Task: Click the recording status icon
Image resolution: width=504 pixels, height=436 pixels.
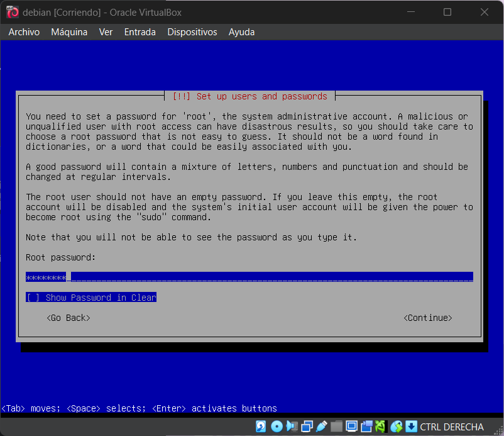Action: pyautogui.click(x=366, y=427)
